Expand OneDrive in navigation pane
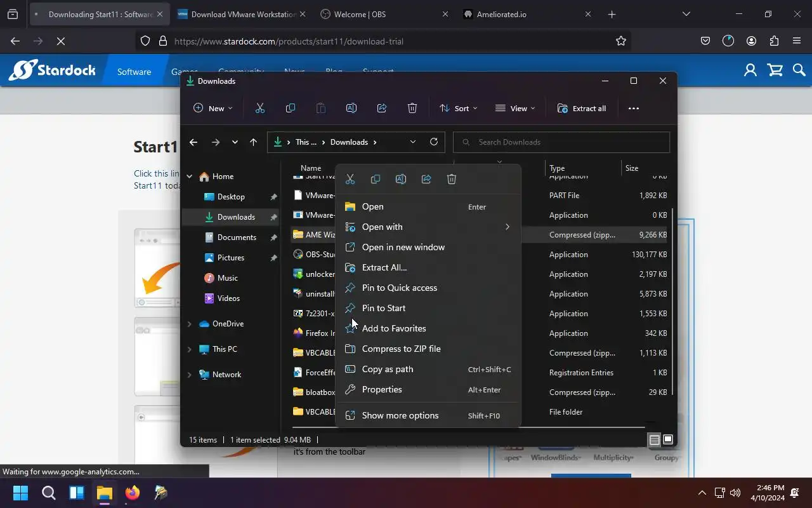 (189, 324)
